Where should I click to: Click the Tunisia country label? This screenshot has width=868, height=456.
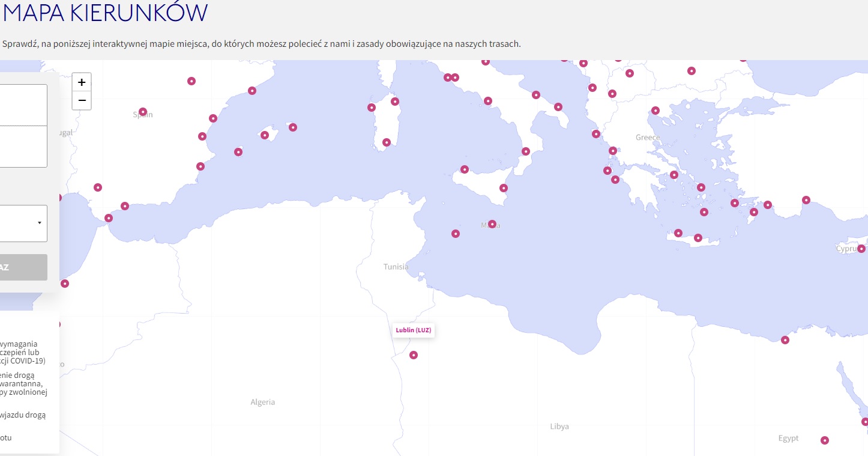[396, 267]
